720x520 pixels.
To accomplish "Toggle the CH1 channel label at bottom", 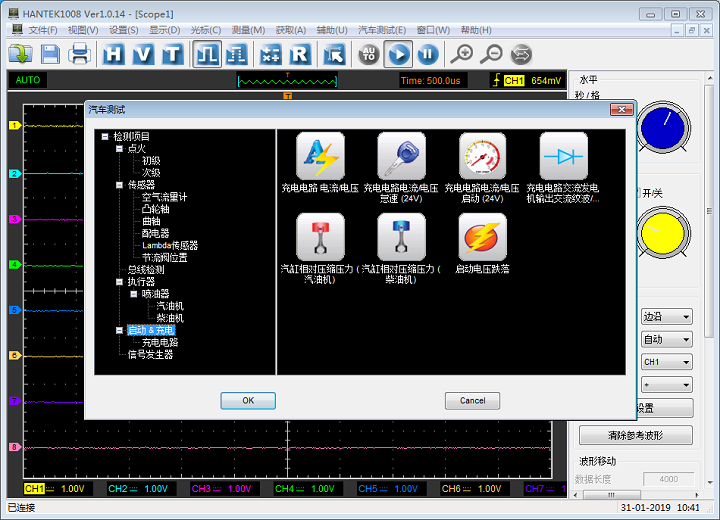I will pyautogui.click(x=35, y=489).
